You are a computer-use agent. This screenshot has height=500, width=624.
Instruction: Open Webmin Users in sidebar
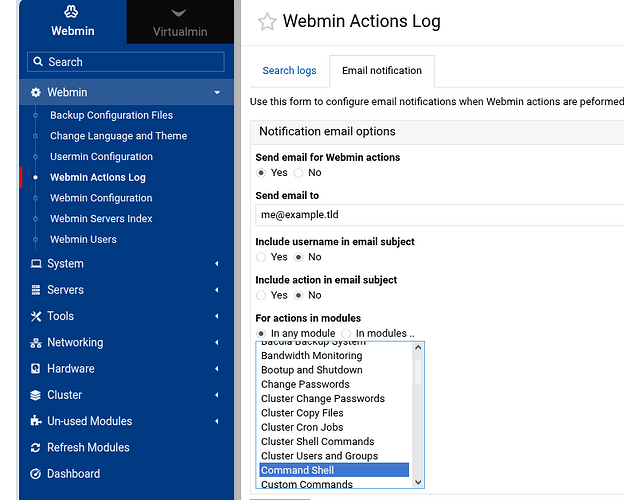point(83,239)
